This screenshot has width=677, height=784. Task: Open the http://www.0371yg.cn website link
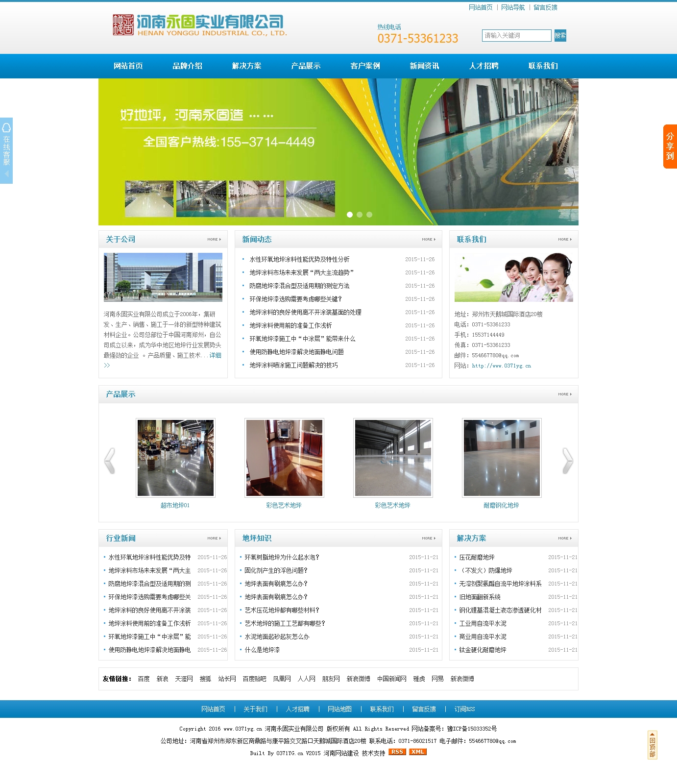tap(501, 366)
